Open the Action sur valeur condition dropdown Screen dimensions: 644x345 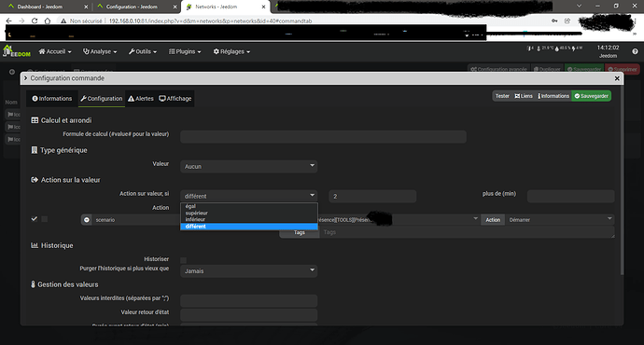tap(248, 196)
